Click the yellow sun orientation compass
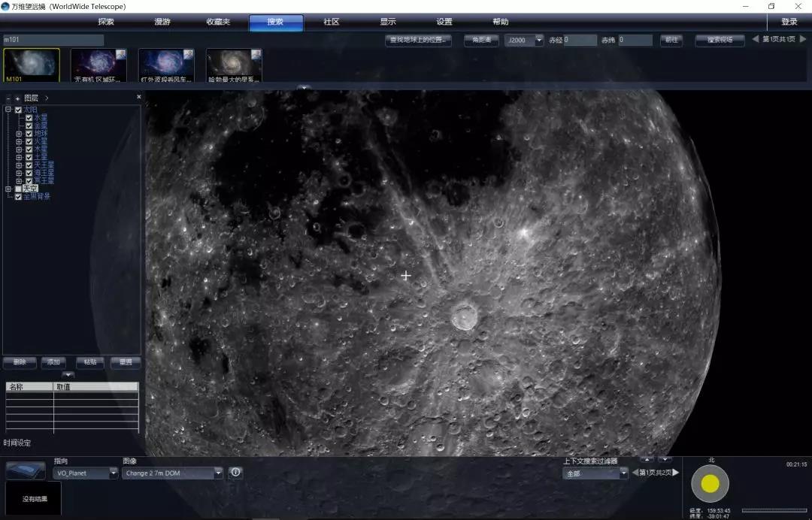812x520 pixels. 710,483
